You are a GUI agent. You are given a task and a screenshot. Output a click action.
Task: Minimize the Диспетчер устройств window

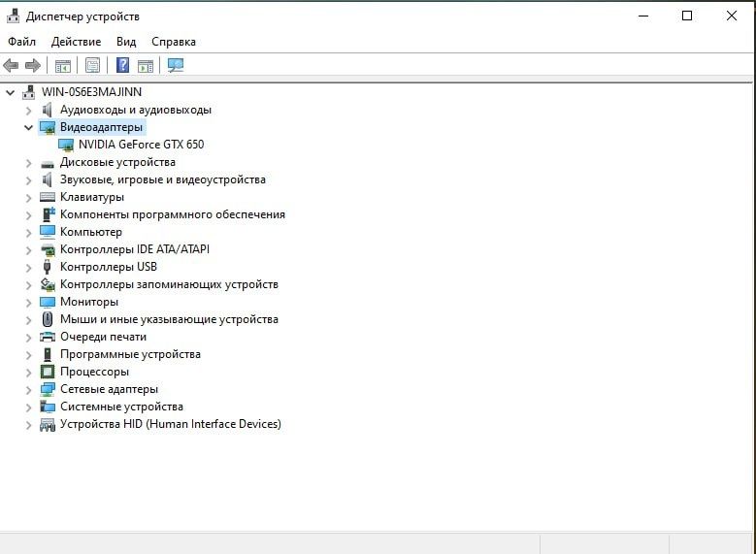pyautogui.click(x=643, y=16)
